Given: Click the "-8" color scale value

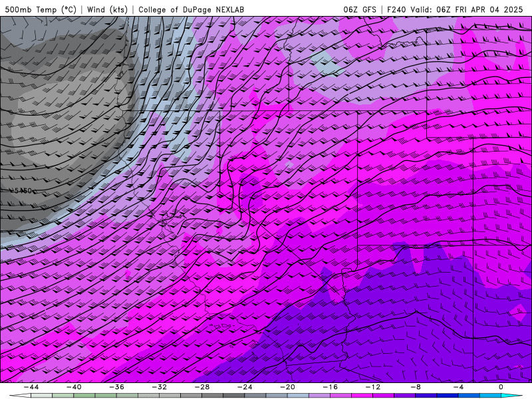Looking at the screenshot, I should (x=415, y=387).
